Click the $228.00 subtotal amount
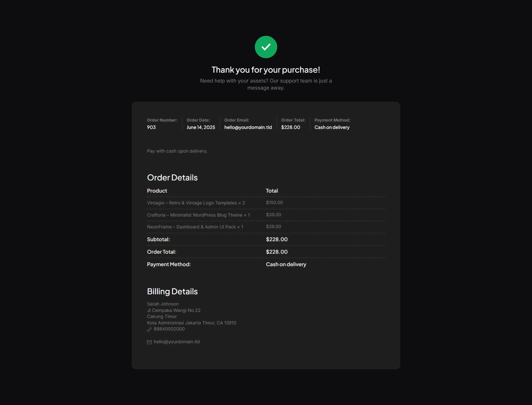This screenshot has height=405, width=532. tap(277, 239)
